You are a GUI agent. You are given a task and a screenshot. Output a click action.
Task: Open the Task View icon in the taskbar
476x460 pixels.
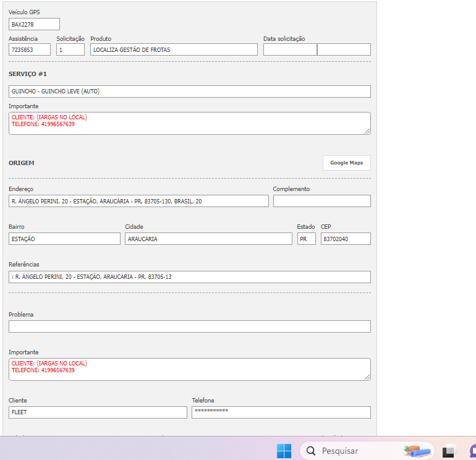pos(449,451)
